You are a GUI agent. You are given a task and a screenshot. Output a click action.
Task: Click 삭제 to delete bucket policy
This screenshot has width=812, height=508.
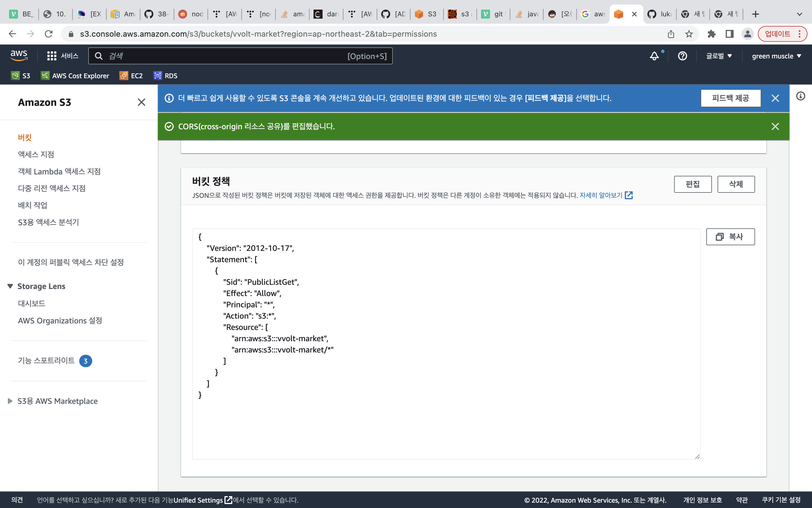point(736,184)
